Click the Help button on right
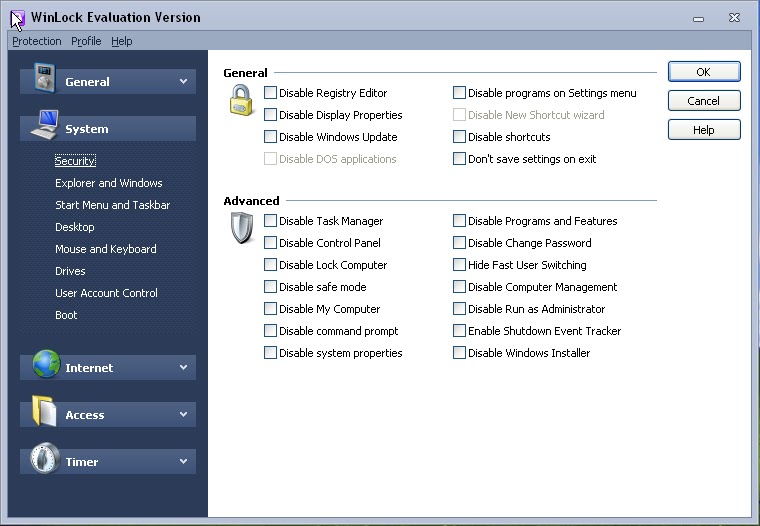The height and width of the screenshot is (526, 760). coord(704,130)
